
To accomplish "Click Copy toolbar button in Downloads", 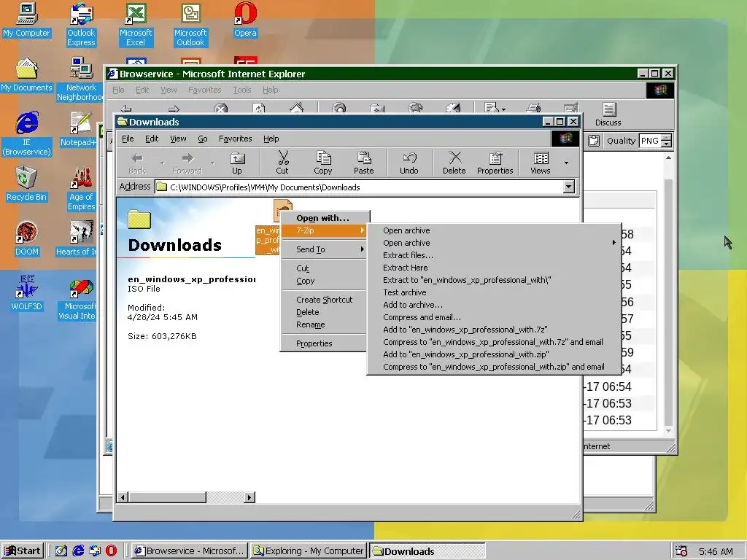I will coord(323,163).
